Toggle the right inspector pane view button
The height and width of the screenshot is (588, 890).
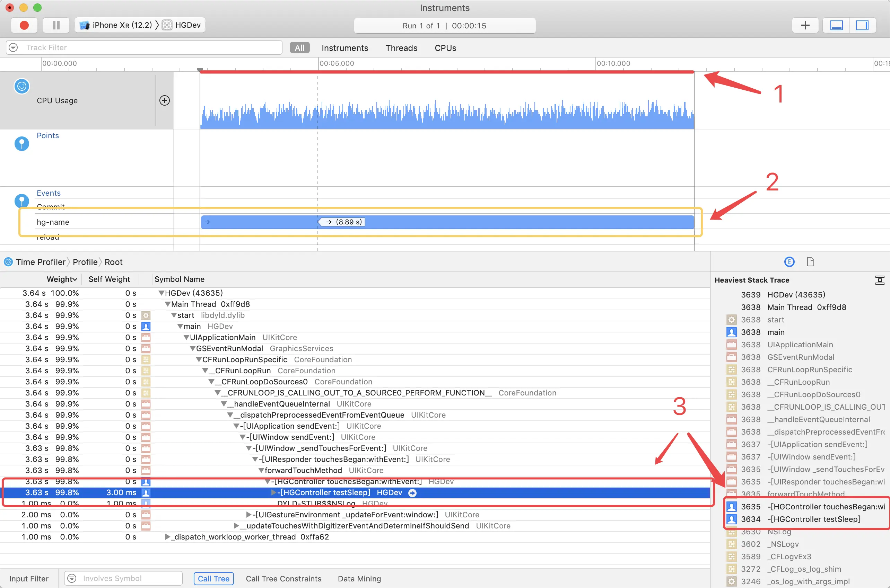(x=862, y=25)
